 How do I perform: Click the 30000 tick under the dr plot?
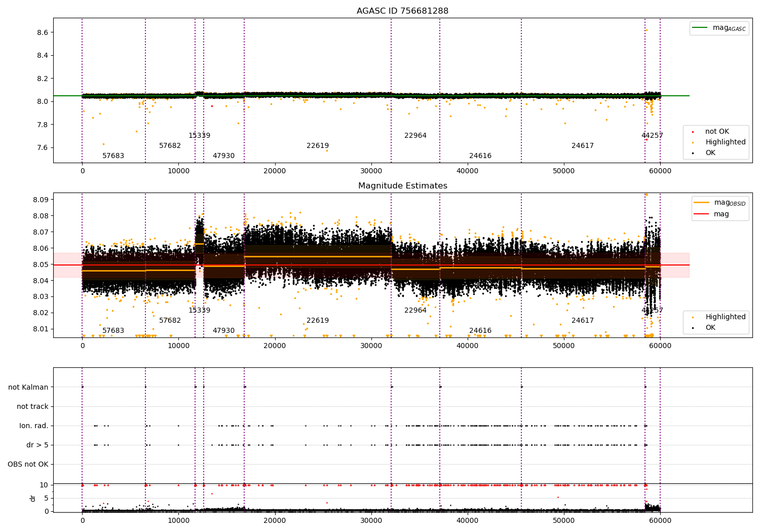point(371,520)
